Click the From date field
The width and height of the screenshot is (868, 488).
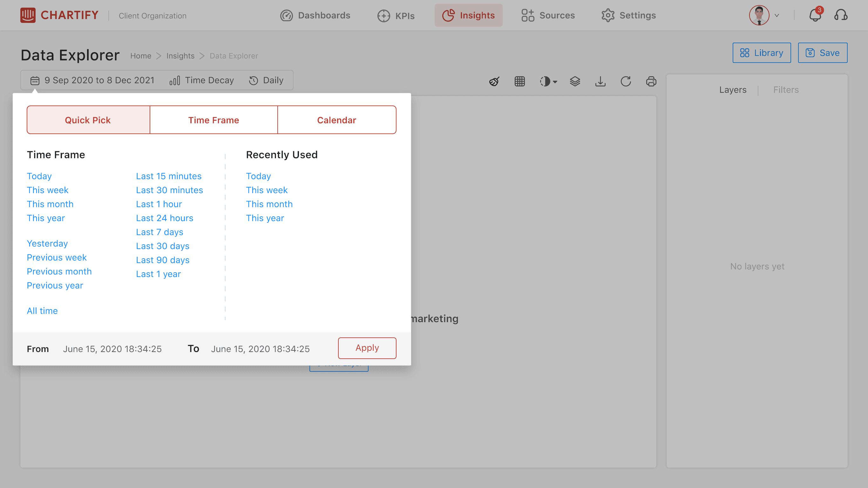pyautogui.click(x=112, y=349)
